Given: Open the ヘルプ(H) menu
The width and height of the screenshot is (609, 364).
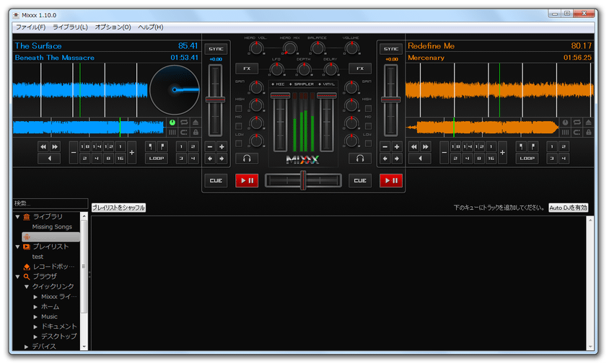Looking at the screenshot, I should point(151,27).
